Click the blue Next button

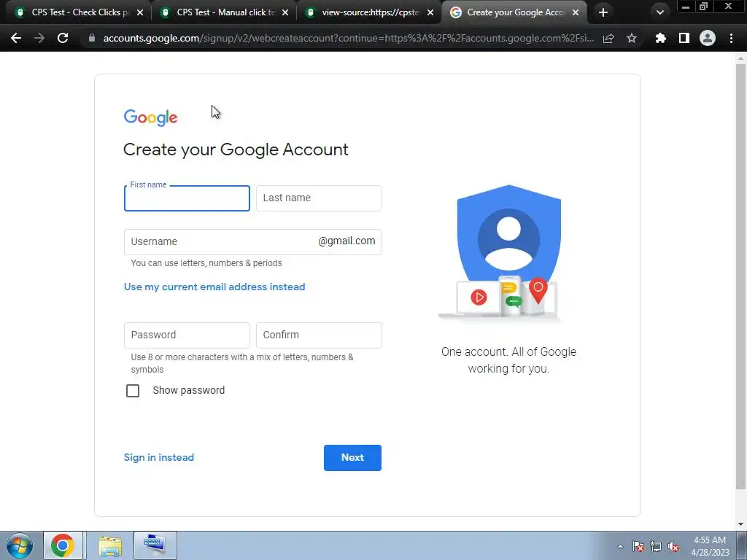(352, 458)
